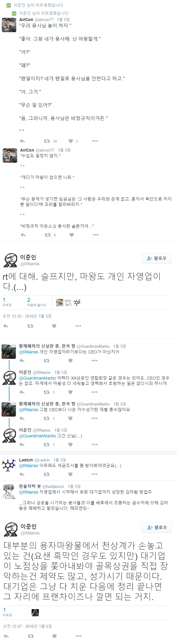Reply to the first AirCon tweet
The image size is (177, 644).
click(22, 141)
